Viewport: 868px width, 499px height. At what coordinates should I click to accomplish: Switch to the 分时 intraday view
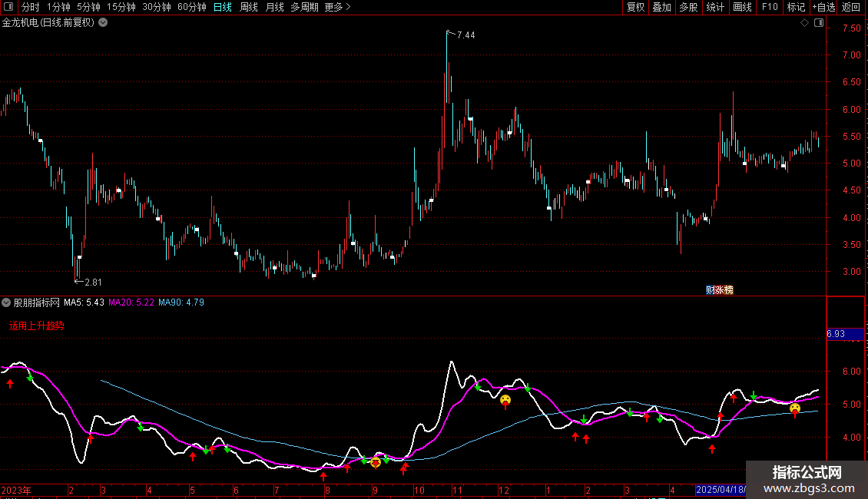[x=31, y=7]
